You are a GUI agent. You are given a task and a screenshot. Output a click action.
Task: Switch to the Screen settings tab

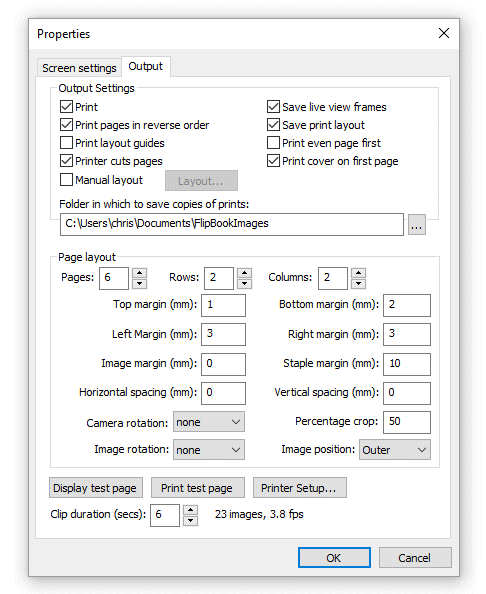point(80,68)
